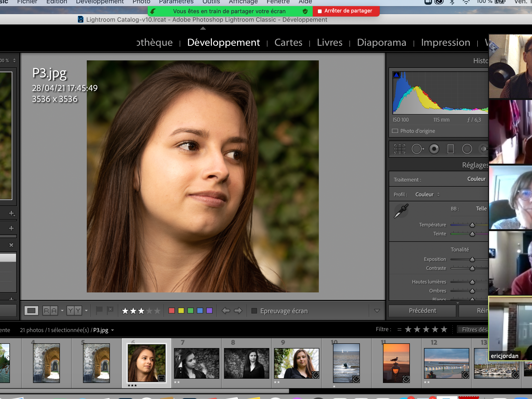Click Arrêter de partager button
The image size is (532, 399).
(346, 11)
